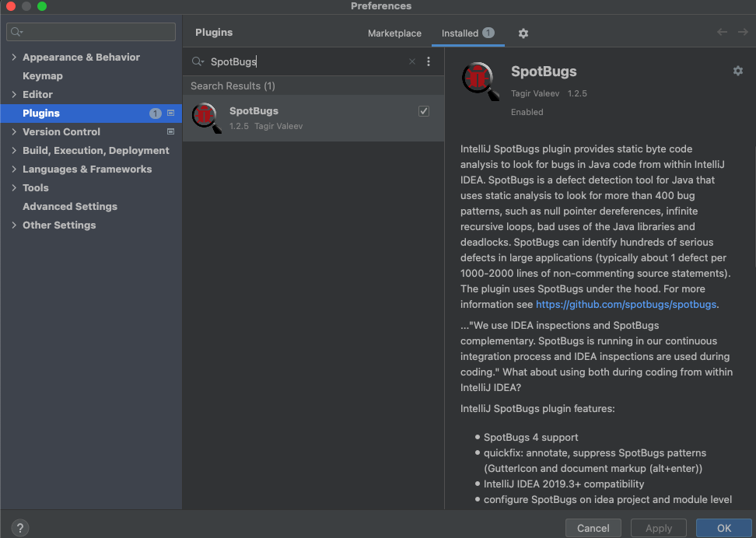The width and height of the screenshot is (756, 538).
Task: Click the red close window button
Action: [11, 6]
